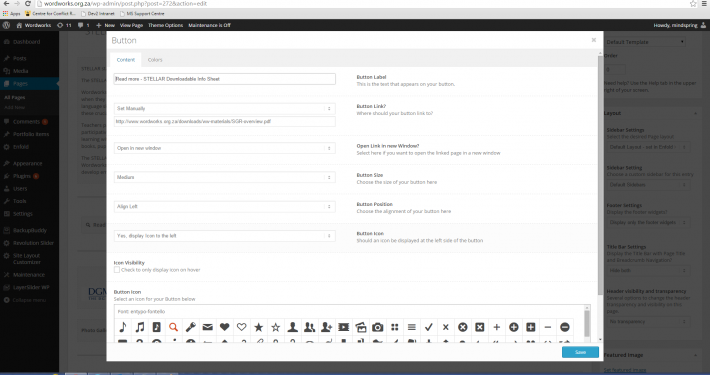This screenshot has height=375, width=710.
Task: Pick the squared plus icon
Action: coord(531,327)
